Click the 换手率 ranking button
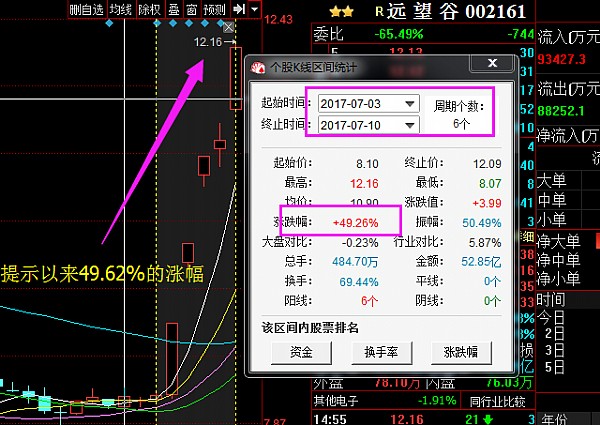This screenshot has height=425, width=600. tap(381, 351)
